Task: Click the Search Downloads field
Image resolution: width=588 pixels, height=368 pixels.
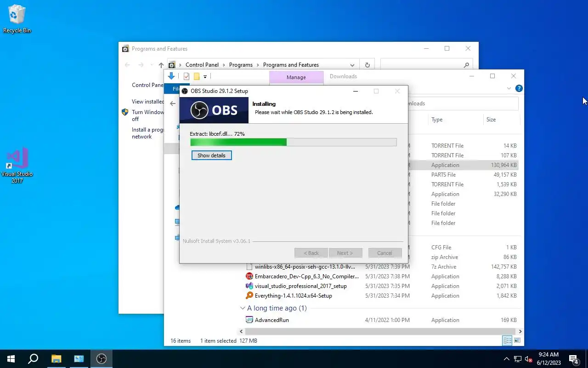Action: click(x=463, y=103)
